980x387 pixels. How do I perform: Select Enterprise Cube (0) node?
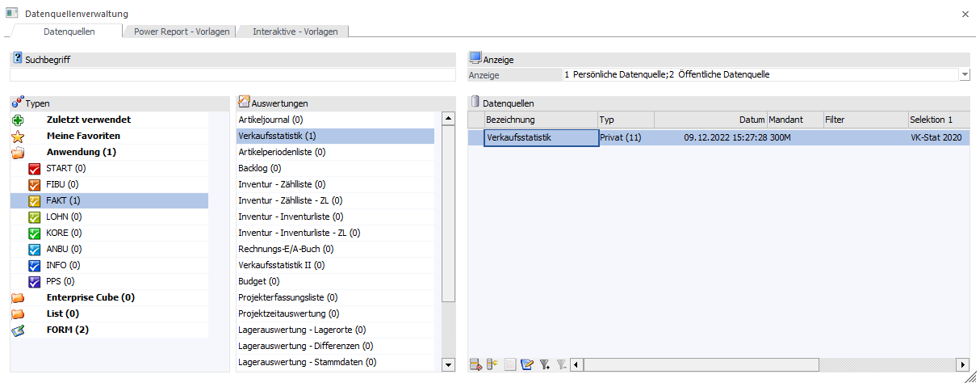point(90,297)
